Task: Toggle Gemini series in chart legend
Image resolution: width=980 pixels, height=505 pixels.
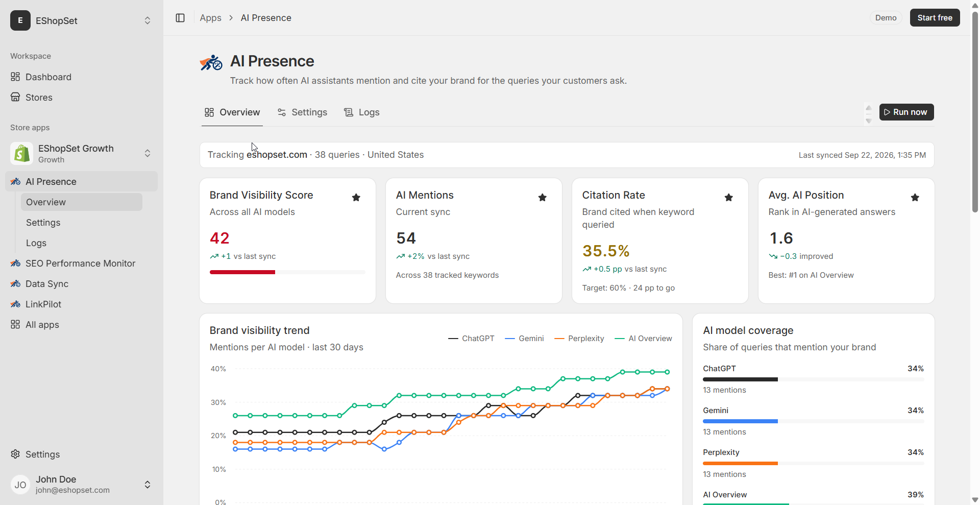Action: (524, 339)
